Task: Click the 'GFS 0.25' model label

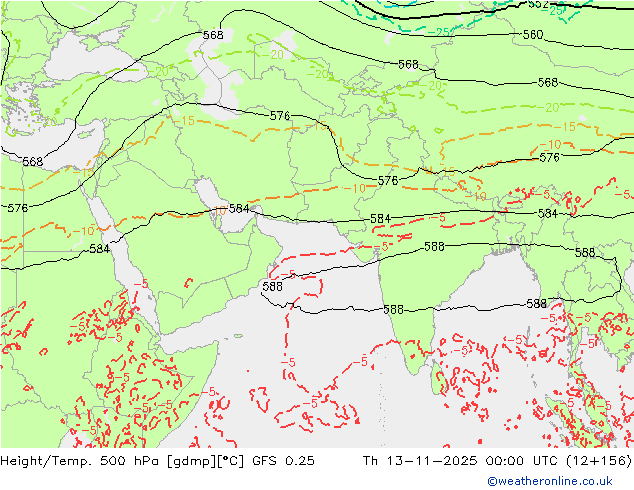Action: [283, 460]
